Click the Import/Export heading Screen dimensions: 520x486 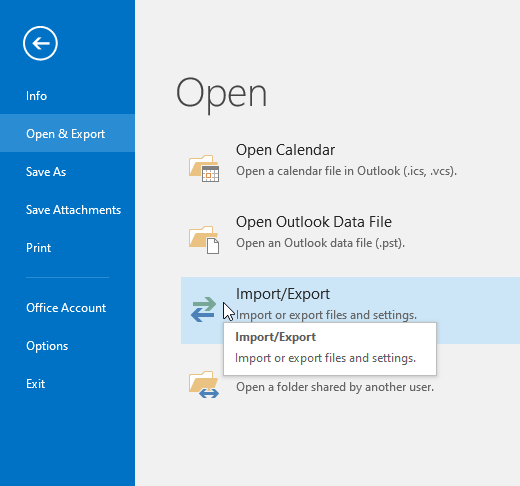(x=283, y=294)
